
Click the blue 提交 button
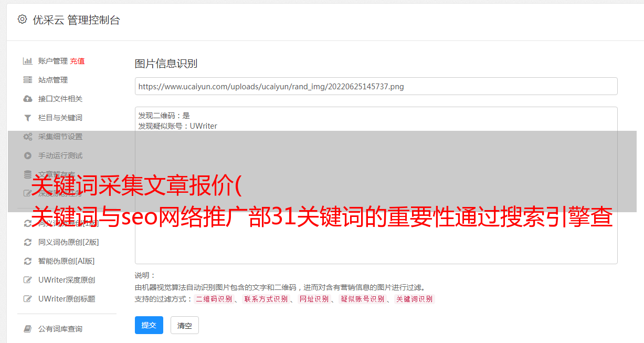[149, 325]
